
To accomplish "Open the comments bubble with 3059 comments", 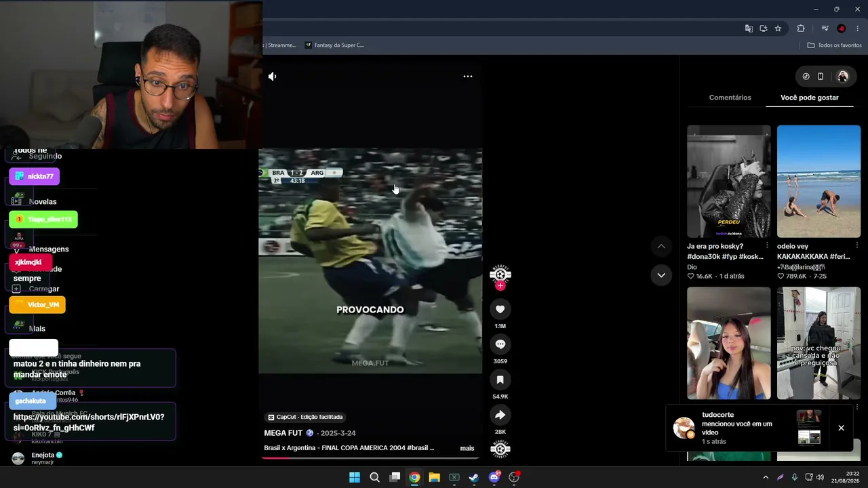I will point(500,344).
